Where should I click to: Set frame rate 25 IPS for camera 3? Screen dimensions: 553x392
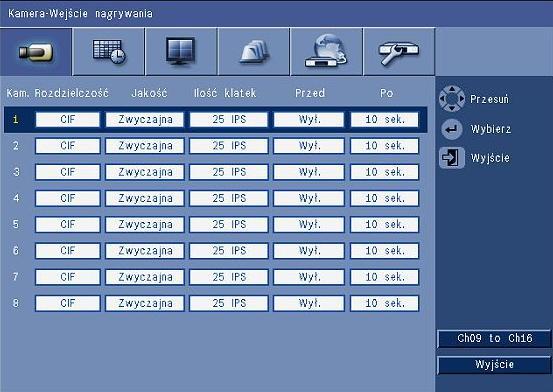click(229, 172)
